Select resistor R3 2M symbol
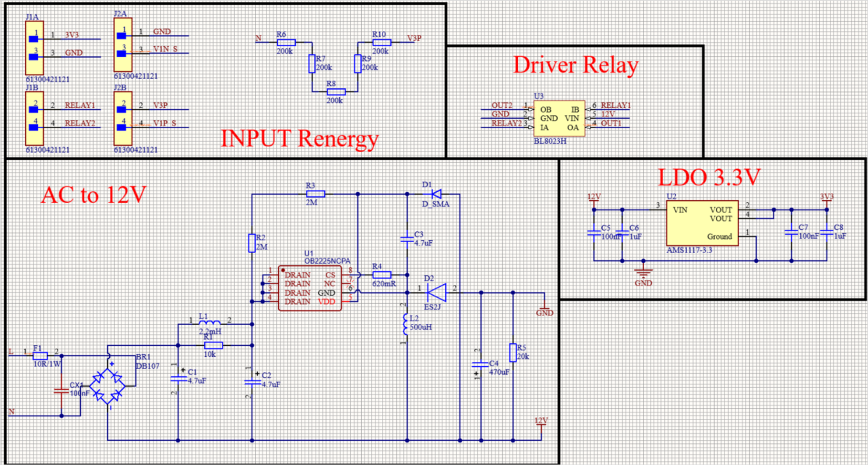868x465 pixels. tap(315, 194)
